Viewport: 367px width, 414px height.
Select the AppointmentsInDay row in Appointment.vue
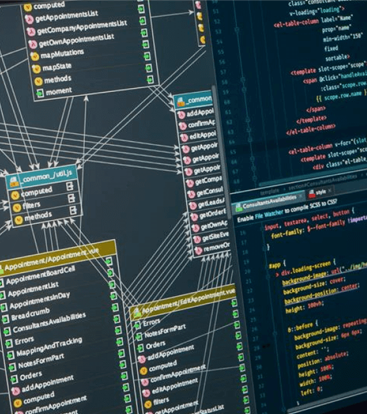[57, 300]
